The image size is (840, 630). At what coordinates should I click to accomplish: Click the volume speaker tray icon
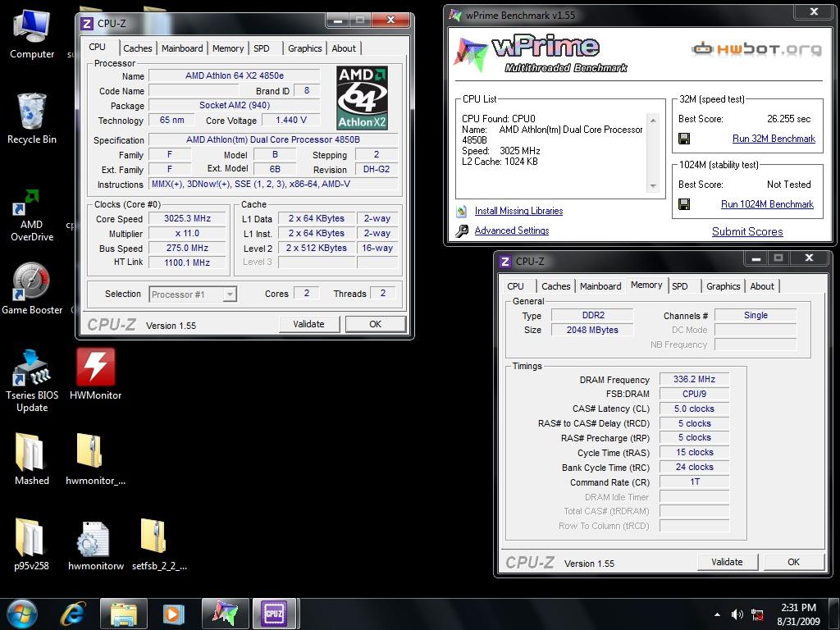737,614
